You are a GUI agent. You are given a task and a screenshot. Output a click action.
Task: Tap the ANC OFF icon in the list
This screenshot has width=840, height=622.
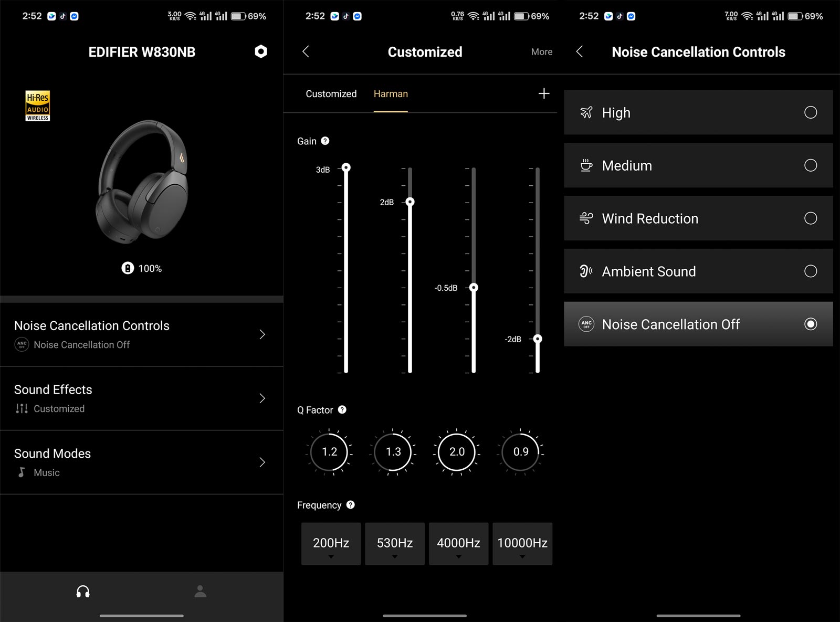click(x=586, y=324)
